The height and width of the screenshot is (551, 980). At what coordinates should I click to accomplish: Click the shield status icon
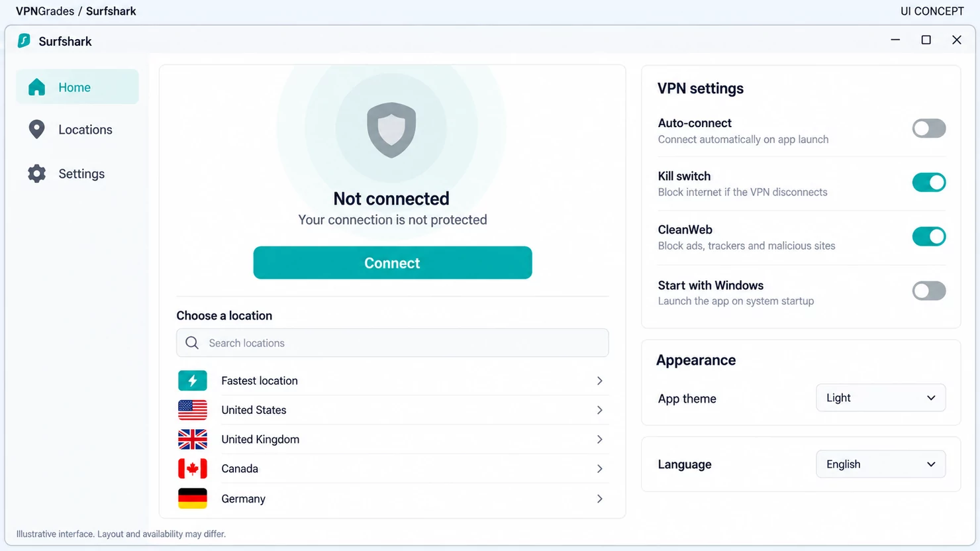click(x=391, y=130)
